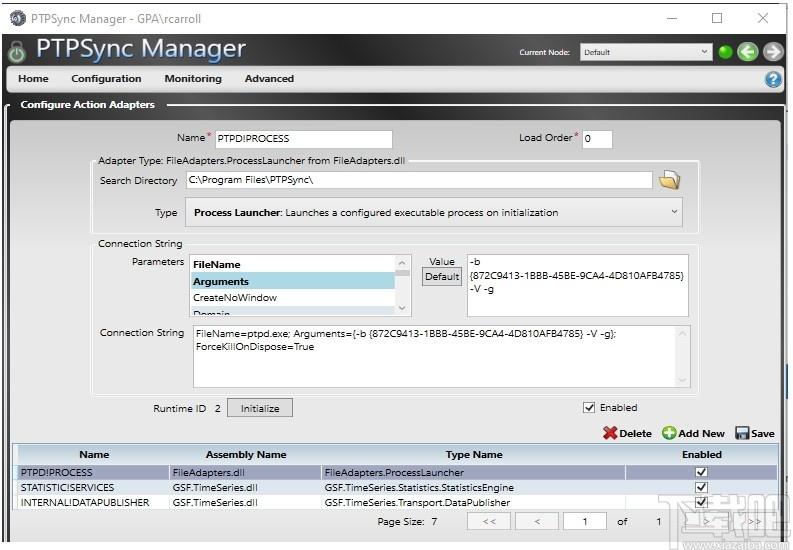Toggle Enabled for STATISTIC!SERVICES row
Screen dimensions: 793x550
click(x=701, y=487)
